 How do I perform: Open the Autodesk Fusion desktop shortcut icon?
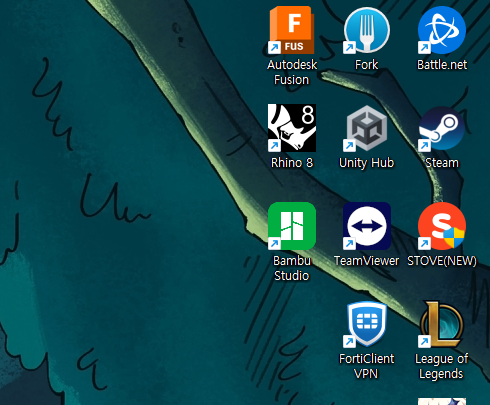pos(292,30)
